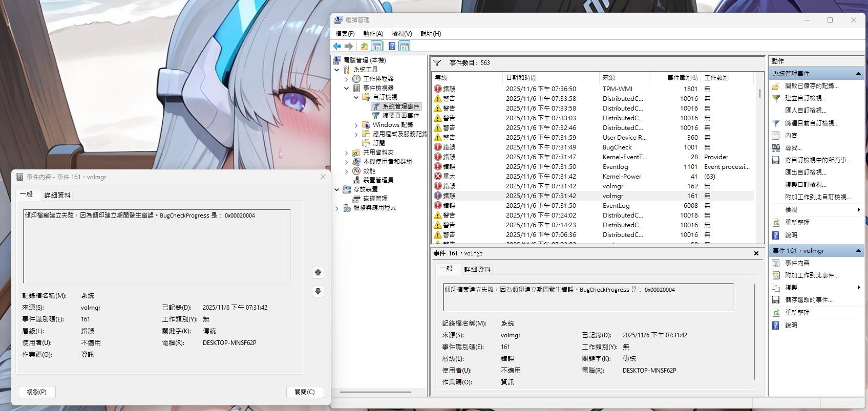Open 開啟已儲存的記錄 in Actions pane
868x411 pixels.
coord(812,86)
